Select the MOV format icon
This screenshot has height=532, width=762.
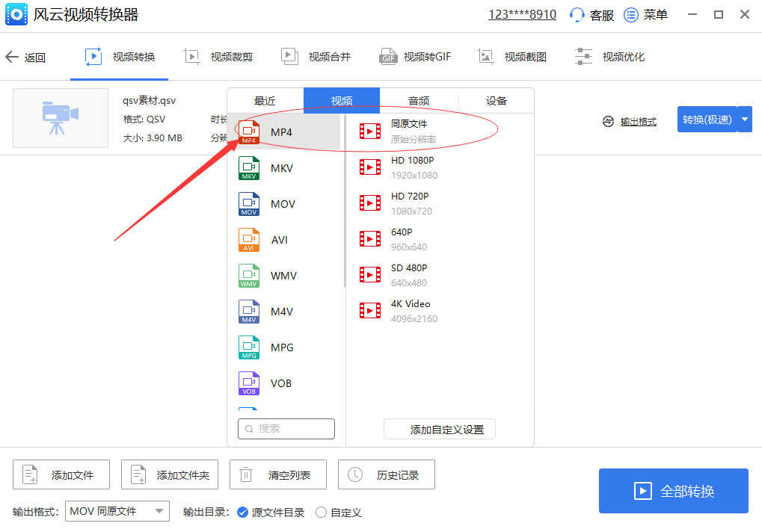point(249,204)
